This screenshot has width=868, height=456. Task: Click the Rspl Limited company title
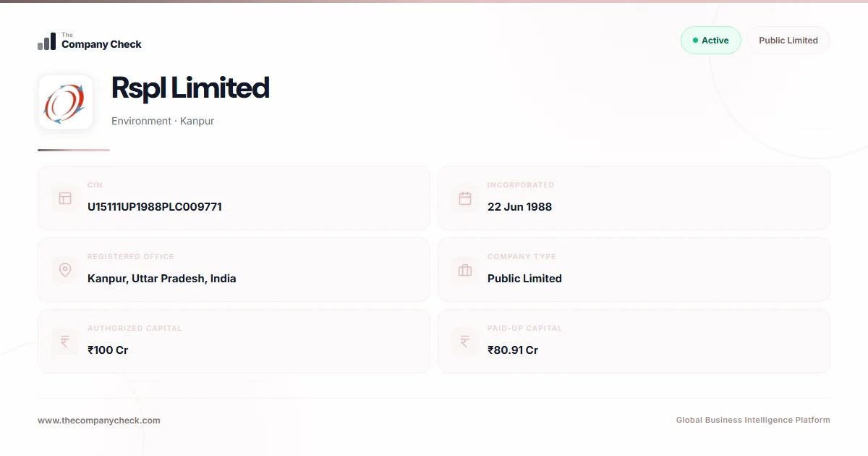pos(190,88)
